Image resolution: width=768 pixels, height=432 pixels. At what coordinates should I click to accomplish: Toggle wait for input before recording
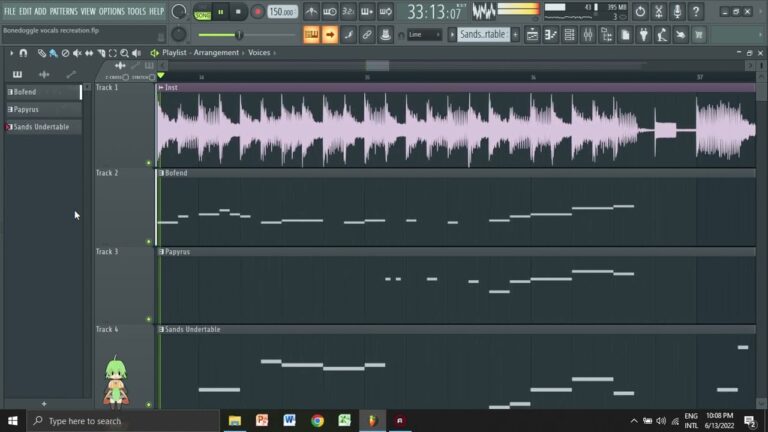[330, 11]
